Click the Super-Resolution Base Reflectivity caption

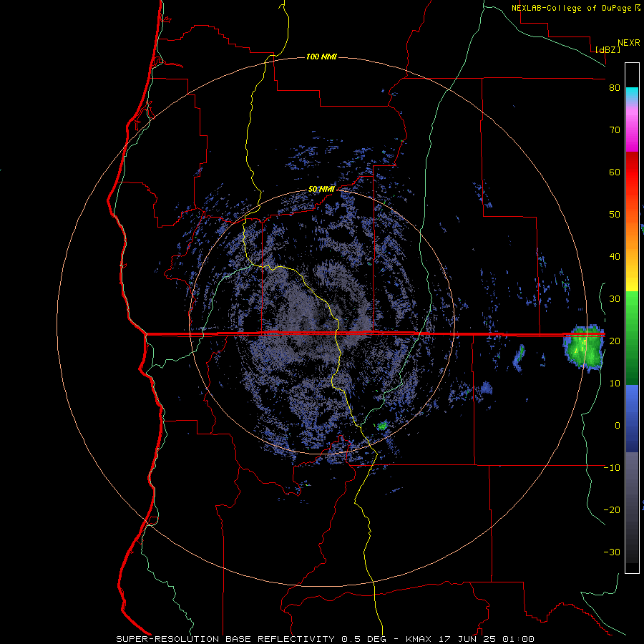coord(326,639)
